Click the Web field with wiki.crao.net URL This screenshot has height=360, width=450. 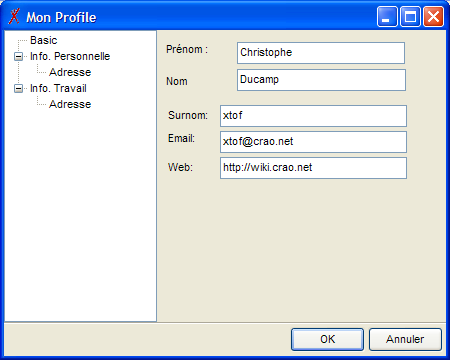(313, 168)
